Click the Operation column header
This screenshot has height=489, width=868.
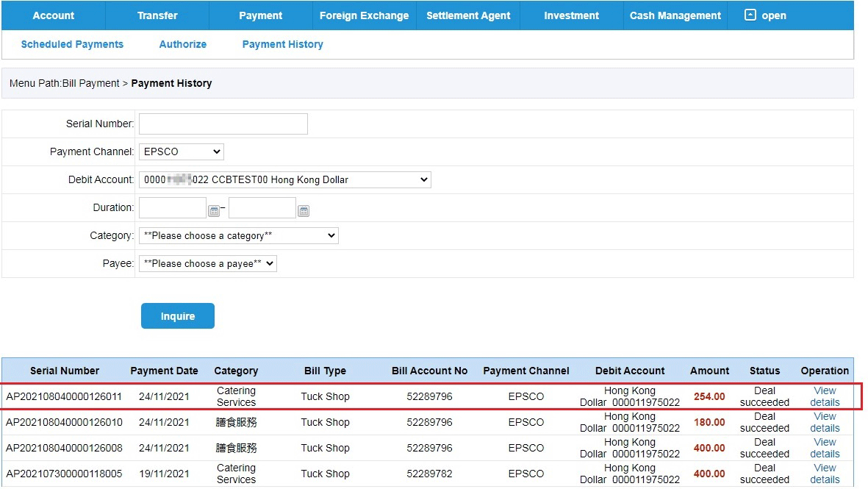click(825, 371)
